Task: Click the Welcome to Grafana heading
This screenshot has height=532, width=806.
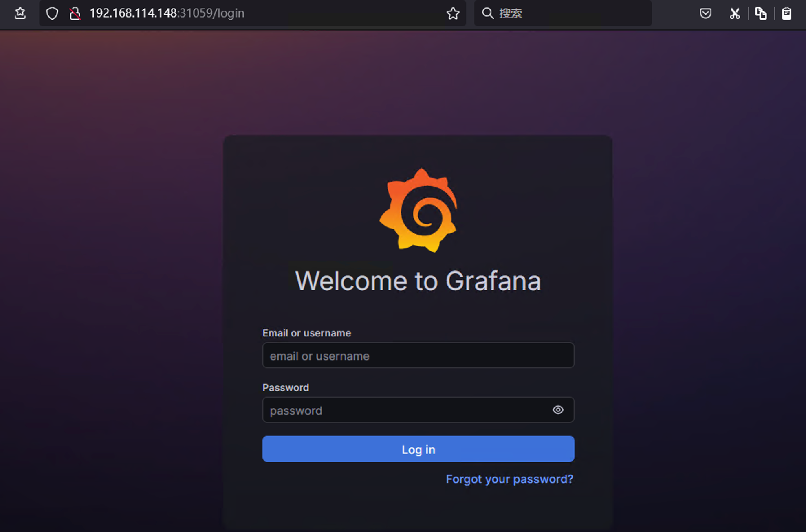Action: 418,281
